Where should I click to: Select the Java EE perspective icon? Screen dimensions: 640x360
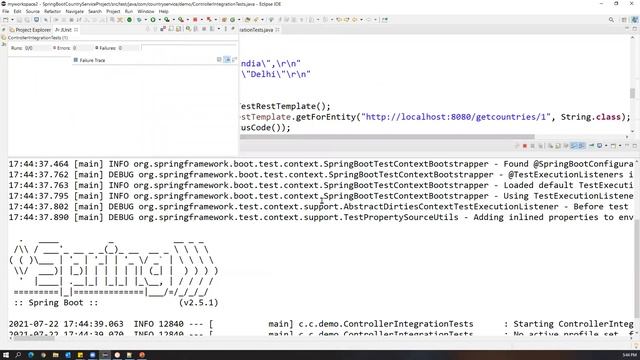pos(634,20)
